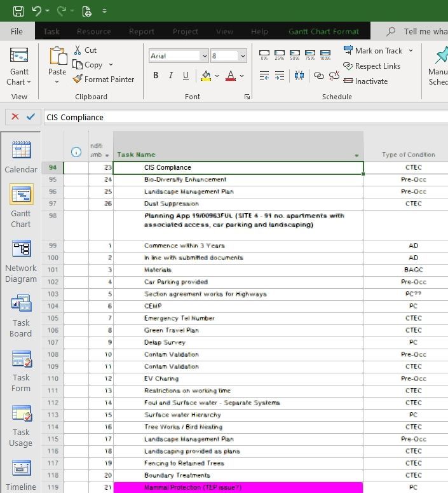This screenshot has height=493, width=448.
Task: Cancel the entry with red X
Action: [15, 116]
